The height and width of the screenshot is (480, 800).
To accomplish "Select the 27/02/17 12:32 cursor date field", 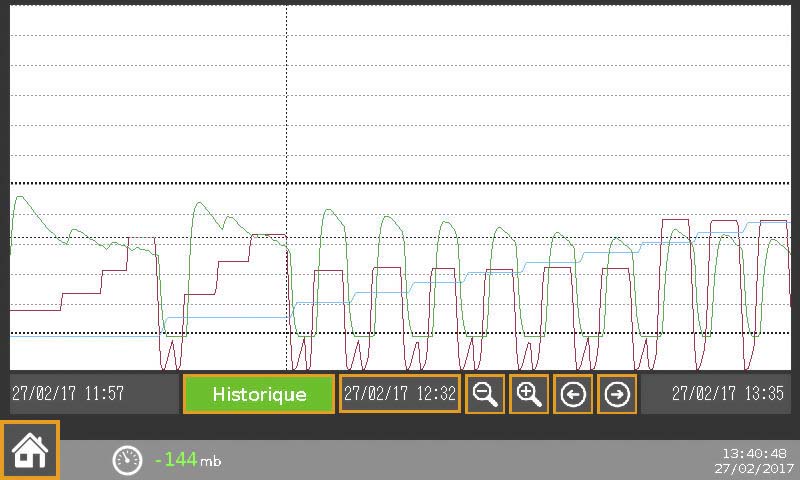I will tap(400, 394).
